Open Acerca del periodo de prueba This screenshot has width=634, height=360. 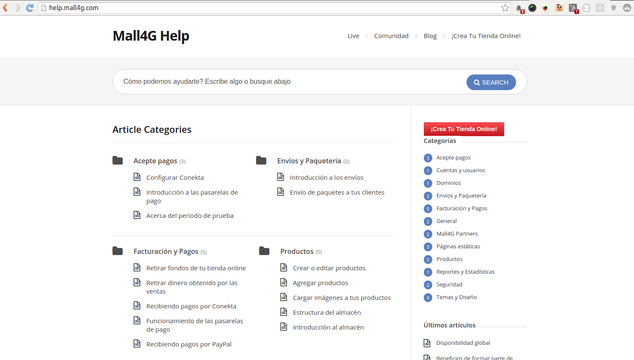click(x=190, y=216)
